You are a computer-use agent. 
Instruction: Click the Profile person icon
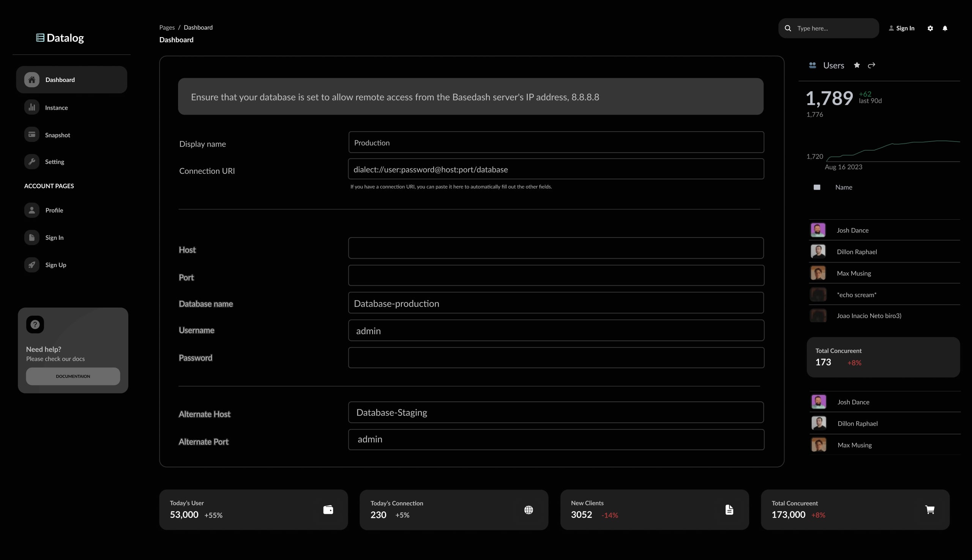(32, 210)
